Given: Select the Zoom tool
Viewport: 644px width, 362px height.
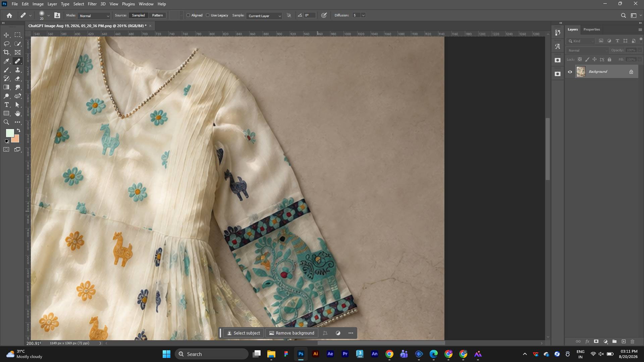Looking at the screenshot, I should pos(6,122).
